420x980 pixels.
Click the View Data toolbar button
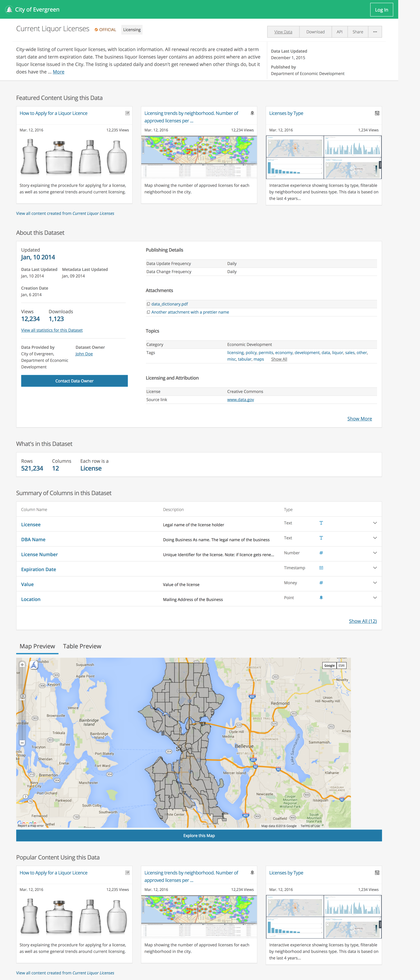click(283, 32)
